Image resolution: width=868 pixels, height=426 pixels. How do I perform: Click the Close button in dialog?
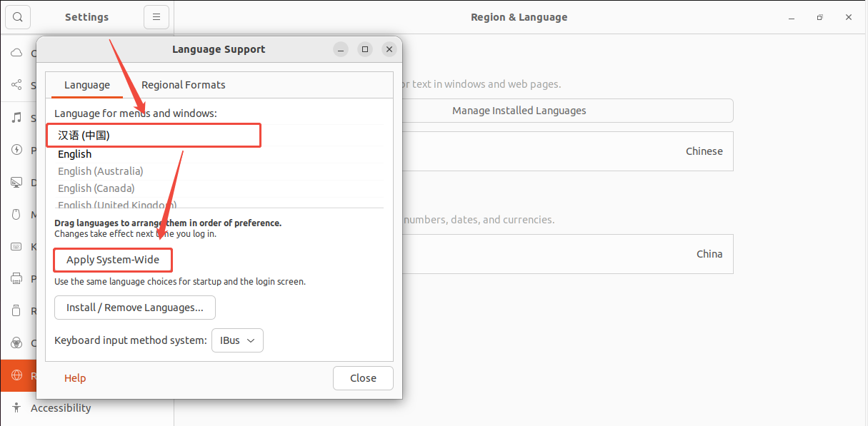(x=363, y=378)
